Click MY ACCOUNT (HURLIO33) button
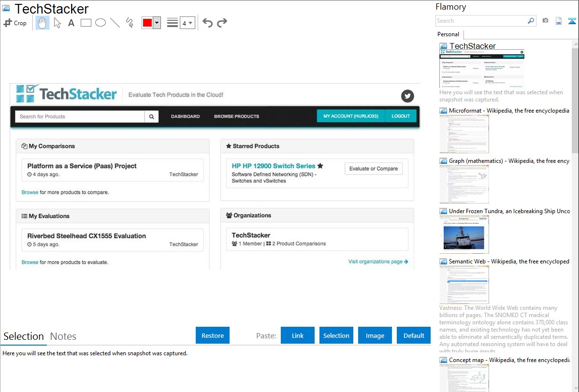The height and width of the screenshot is (392, 579). pyautogui.click(x=351, y=116)
